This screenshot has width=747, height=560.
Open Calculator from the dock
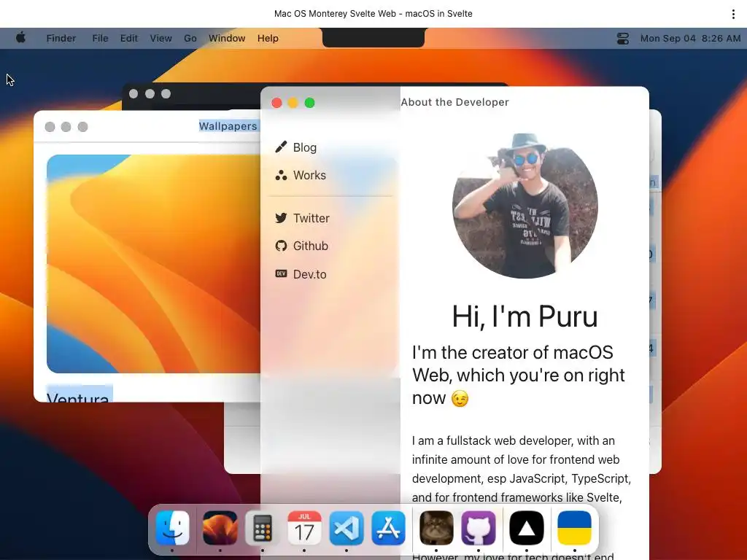pyautogui.click(x=262, y=528)
